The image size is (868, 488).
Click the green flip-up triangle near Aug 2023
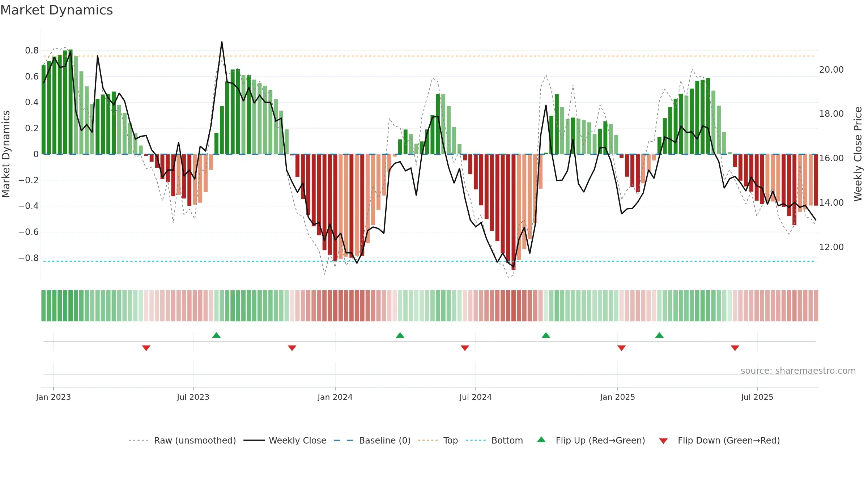(216, 335)
